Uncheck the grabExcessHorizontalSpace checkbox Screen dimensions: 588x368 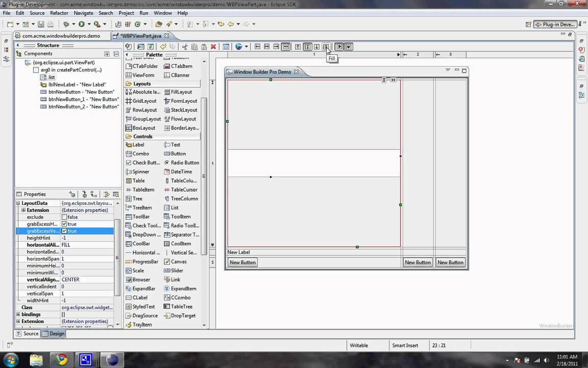pos(64,224)
